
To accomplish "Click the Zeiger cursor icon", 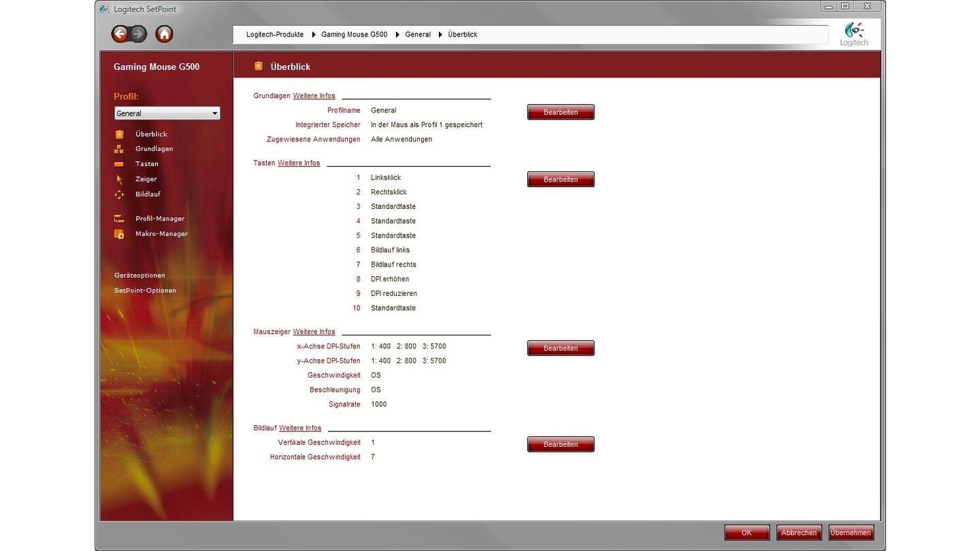I will 119,180.
